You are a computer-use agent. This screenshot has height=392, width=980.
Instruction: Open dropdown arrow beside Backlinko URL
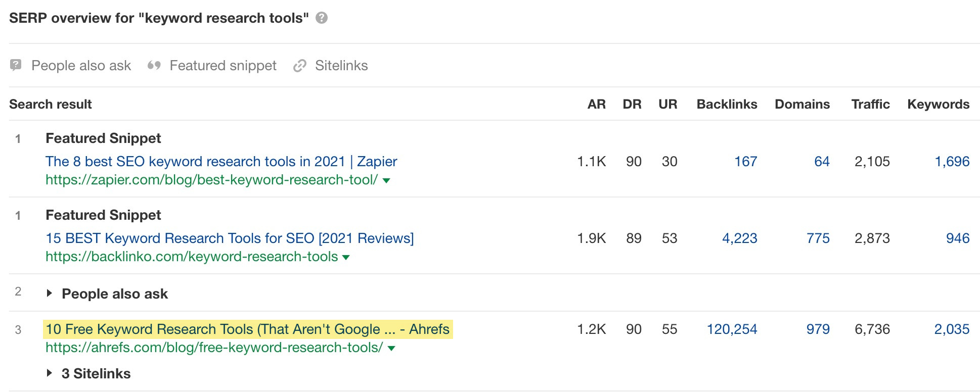click(346, 258)
